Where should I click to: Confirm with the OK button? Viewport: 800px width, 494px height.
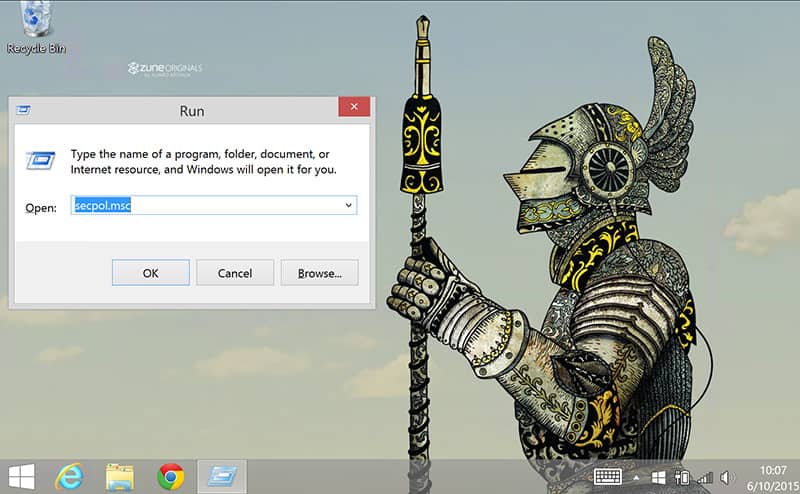pyautogui.click(x=151, y=273)
